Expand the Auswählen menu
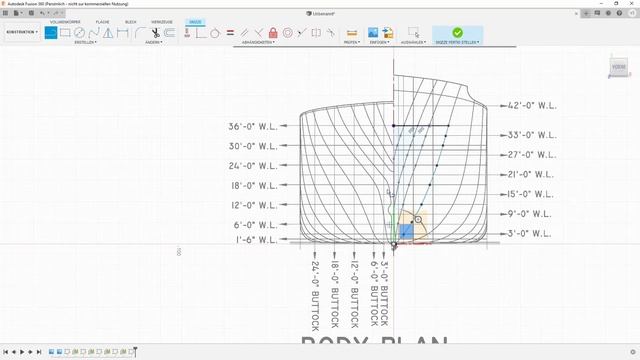The height and width of the screenshot is (360, 640). point(413,42)
